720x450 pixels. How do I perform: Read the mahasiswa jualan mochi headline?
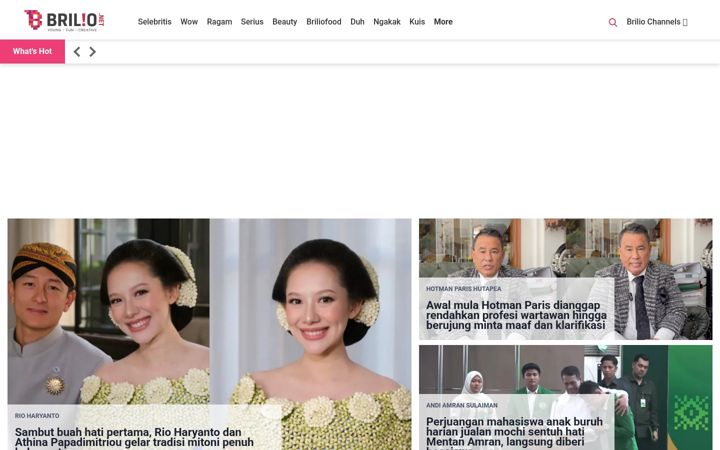pos(514,434)
